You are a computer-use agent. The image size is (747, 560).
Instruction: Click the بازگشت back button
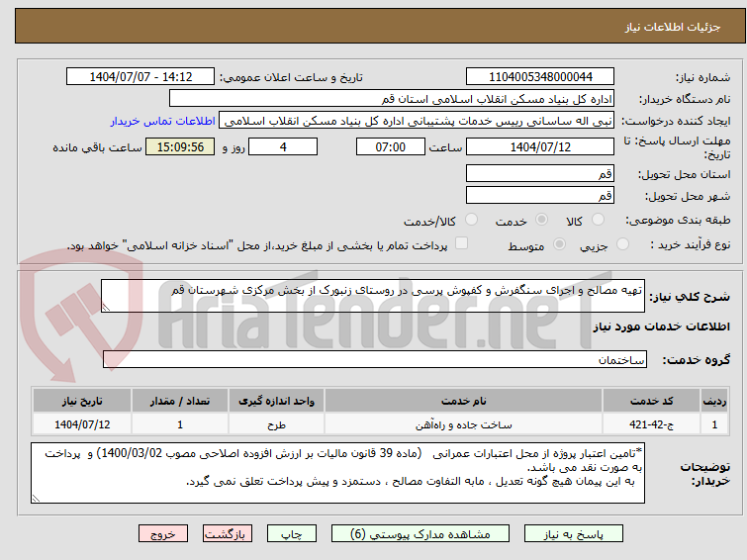pos(227,534)
